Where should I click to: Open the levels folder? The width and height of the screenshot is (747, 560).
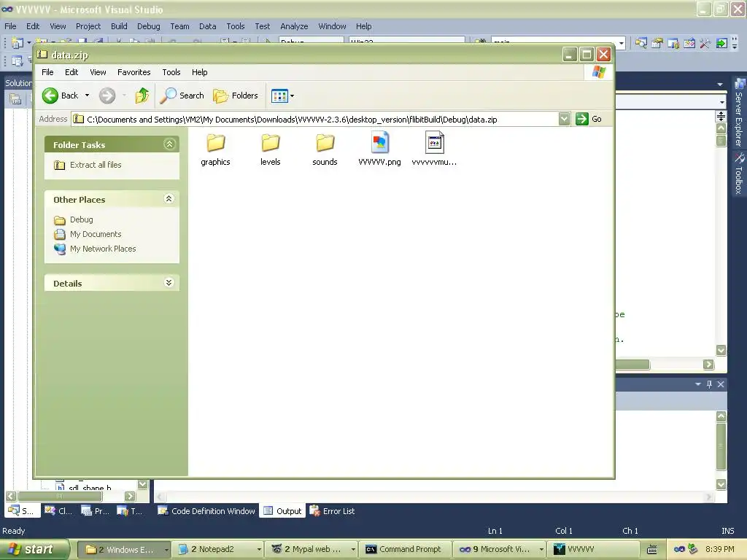(270, 149)
